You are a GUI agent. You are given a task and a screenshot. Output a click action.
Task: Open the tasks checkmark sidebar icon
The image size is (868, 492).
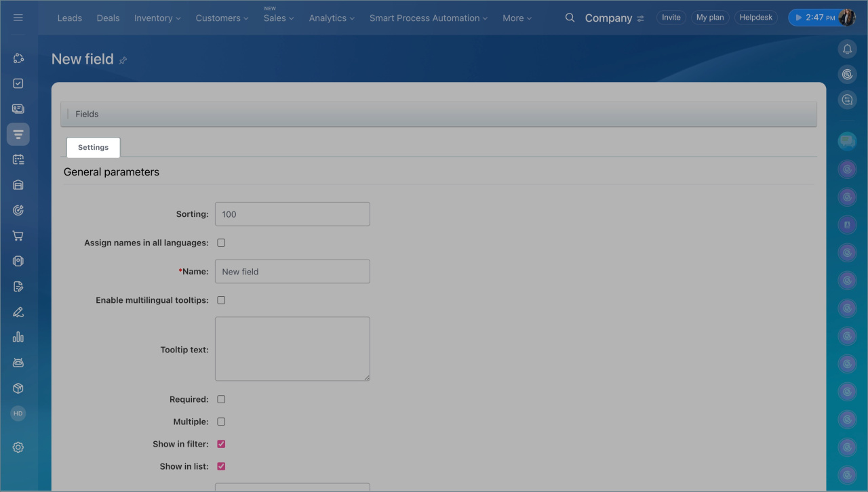tap(18, 83)
